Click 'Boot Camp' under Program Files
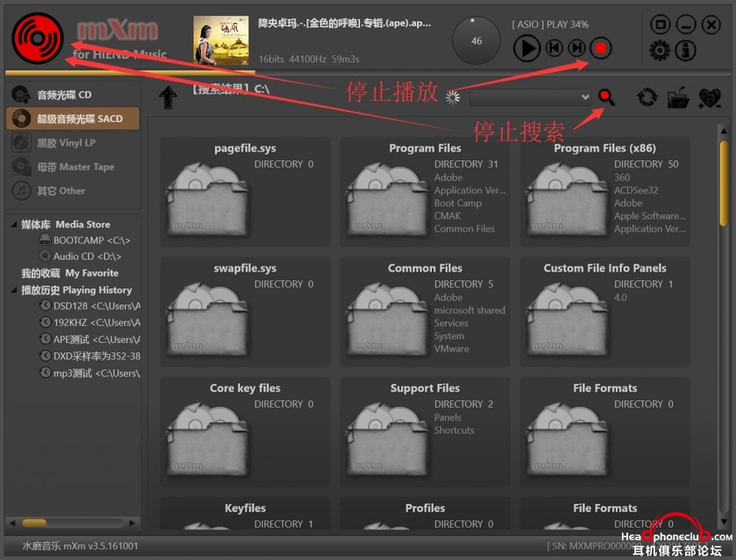Screen dimensions: 736x560 click(458, 203)
